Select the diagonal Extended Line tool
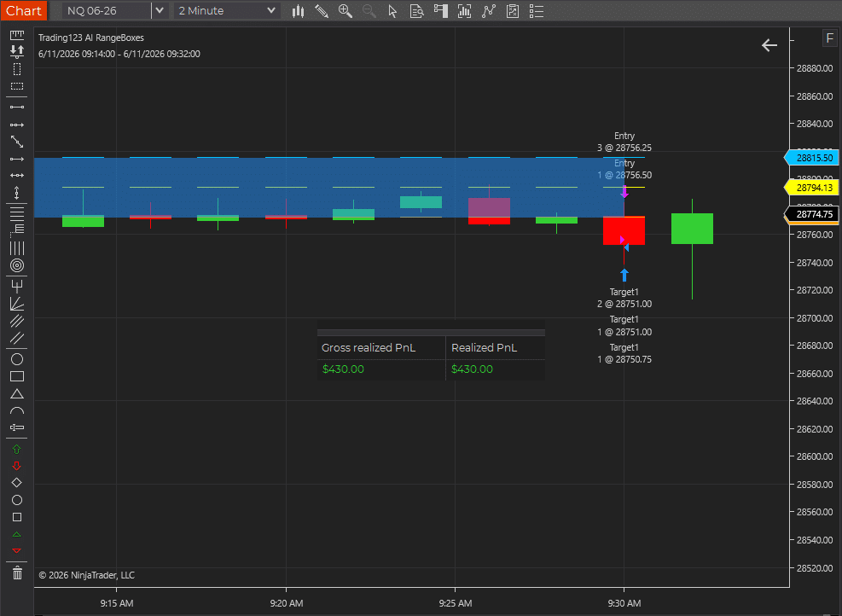Image resolution: width=842 pixels, height=616 pixels. coord(17,142)
